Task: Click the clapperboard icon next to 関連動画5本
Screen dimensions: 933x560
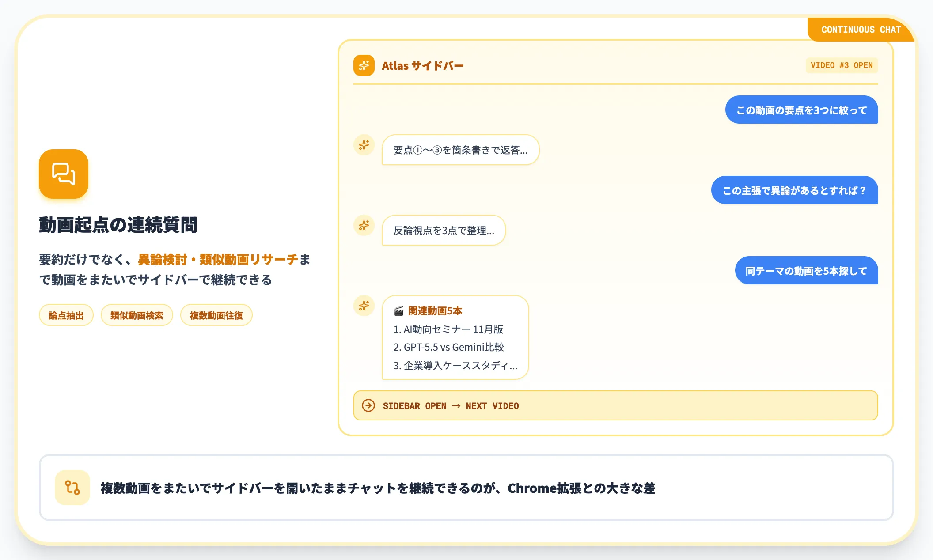Action: point(398,311)
